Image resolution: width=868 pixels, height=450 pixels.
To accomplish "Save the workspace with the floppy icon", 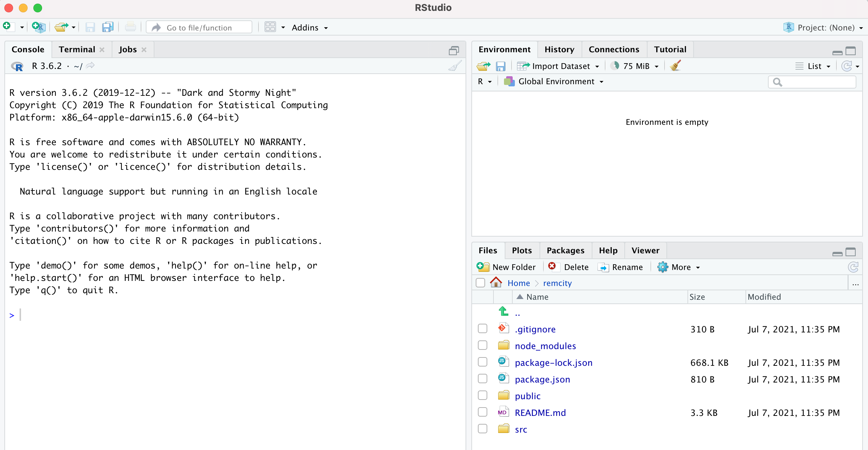I will click(x=501, y=66).
